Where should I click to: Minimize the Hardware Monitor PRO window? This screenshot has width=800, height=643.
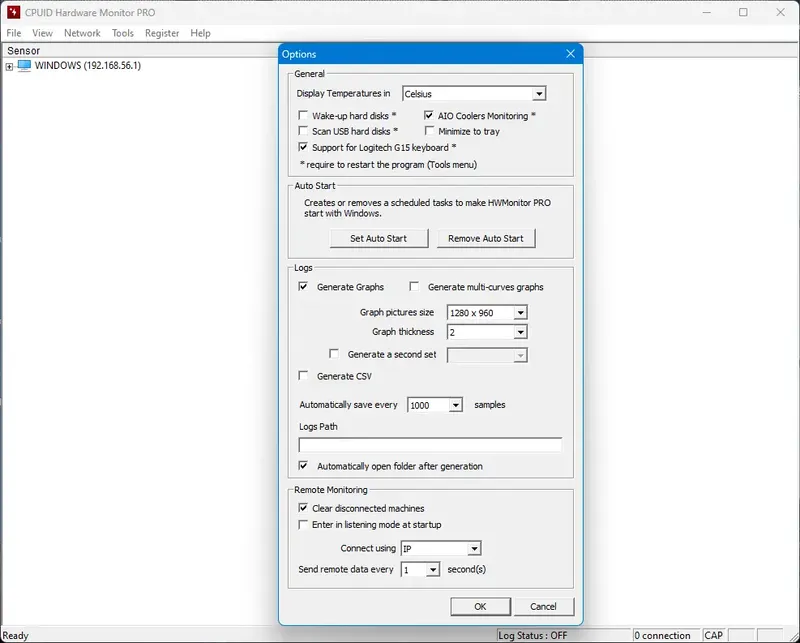pos(707,12)
